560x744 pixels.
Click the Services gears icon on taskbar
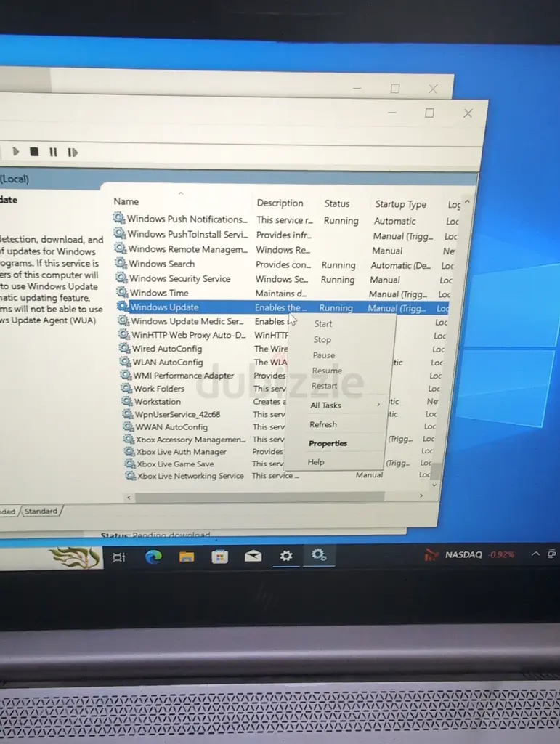[319, 554]
